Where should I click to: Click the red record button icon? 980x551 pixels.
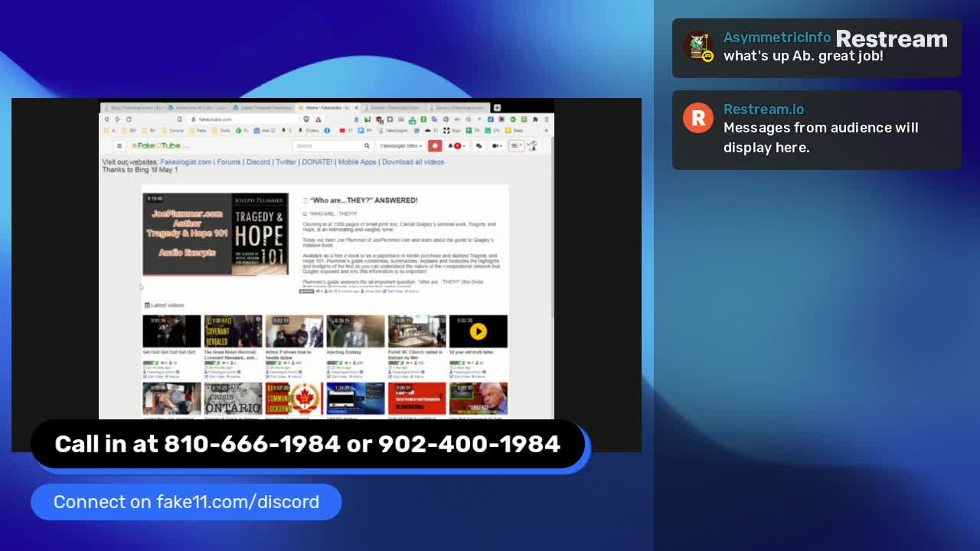[x=435, y=145]
